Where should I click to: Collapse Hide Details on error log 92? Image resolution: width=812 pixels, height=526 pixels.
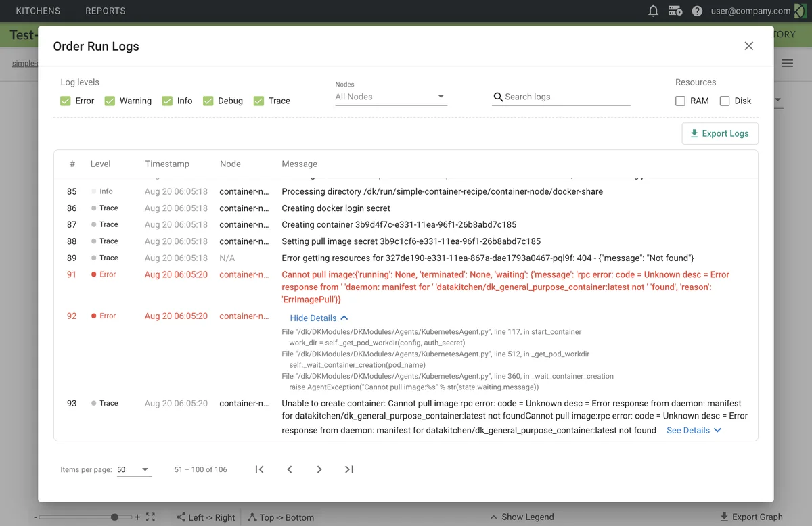pos(319,318)
